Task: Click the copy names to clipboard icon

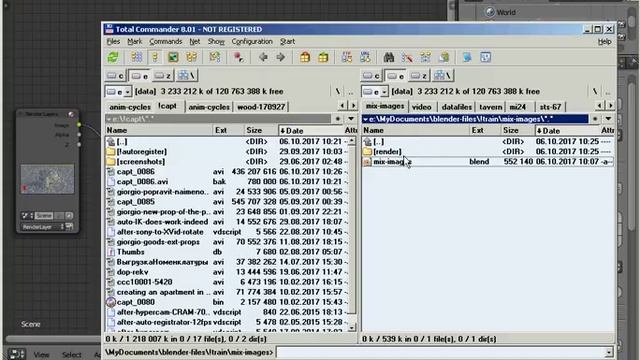Action: tap(444, 57)
